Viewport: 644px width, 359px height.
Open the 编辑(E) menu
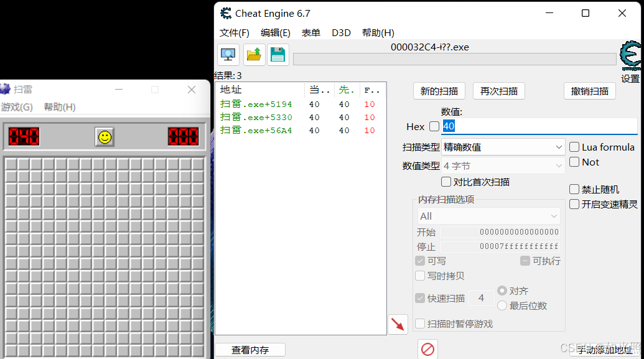coord(276,33)
